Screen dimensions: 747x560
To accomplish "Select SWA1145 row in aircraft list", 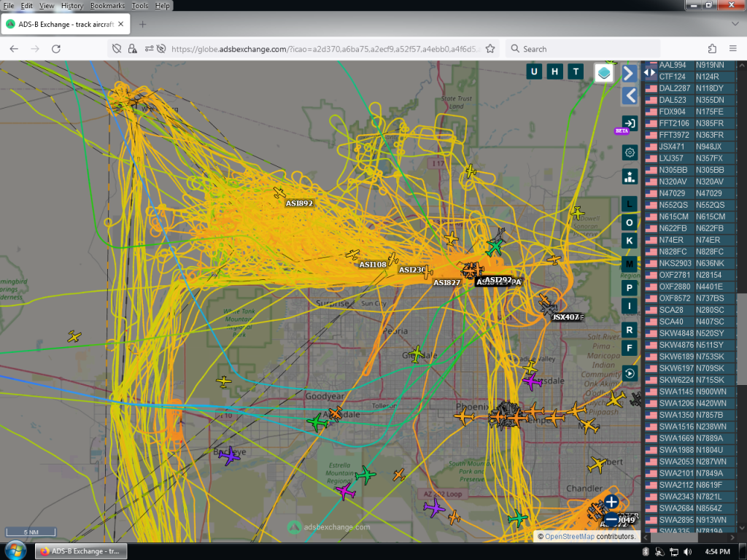I will (691, 392).
